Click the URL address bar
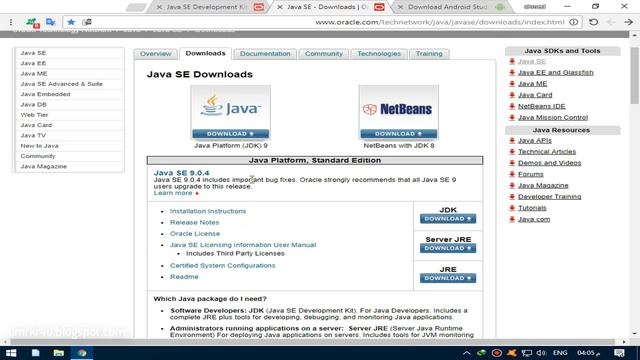Viewport: 640px width, 360px height. point(322,22)
